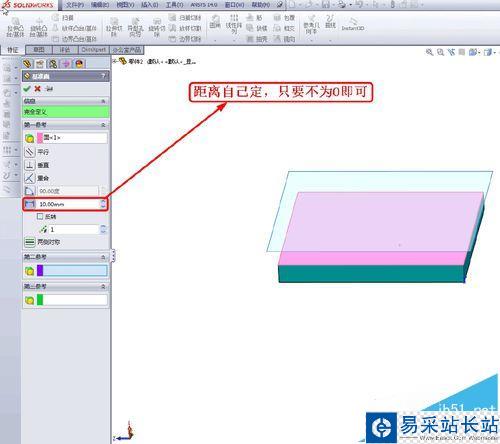Open the DisplayManager color ball tab icon
This screenshot has width=500, height=444.
(79, 63)
